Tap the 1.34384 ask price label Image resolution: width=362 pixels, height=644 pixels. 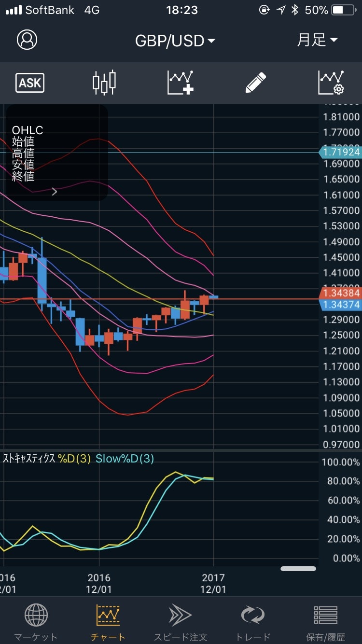[x=341, y=293]
